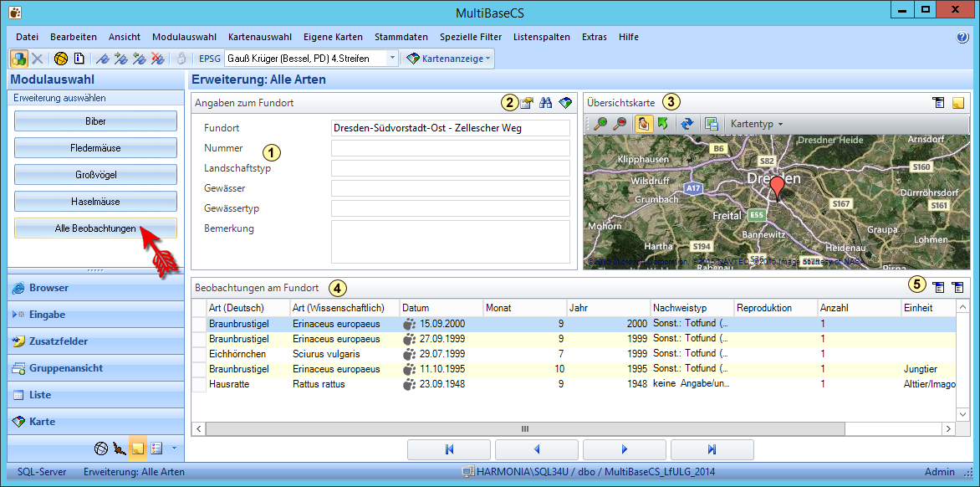Open the Stammdaten menu
Screen dimensions: 980x487
(x=400, y=37)
